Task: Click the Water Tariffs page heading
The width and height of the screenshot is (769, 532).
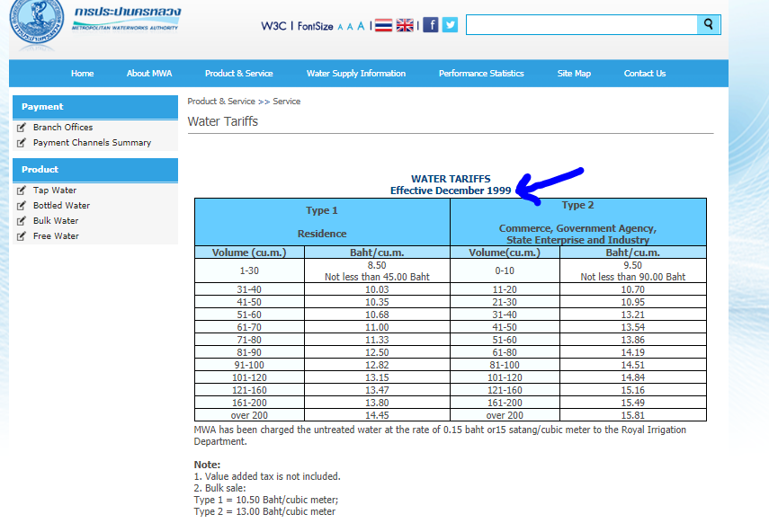Action: point(223,121)
